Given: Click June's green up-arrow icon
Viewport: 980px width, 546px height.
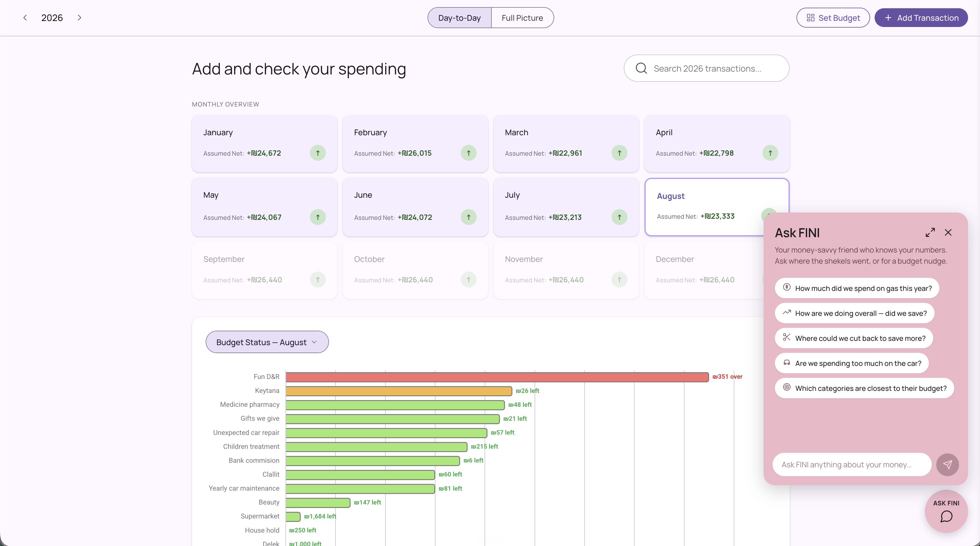Looking at the screenshot, I should [x=468, y=217].
